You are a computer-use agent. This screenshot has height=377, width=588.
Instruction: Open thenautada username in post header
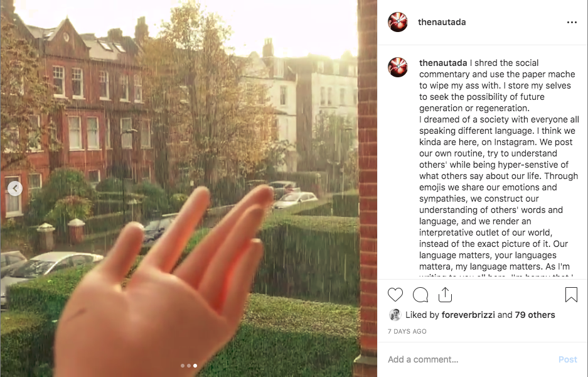pyautogui.click(x=442, y=22)
